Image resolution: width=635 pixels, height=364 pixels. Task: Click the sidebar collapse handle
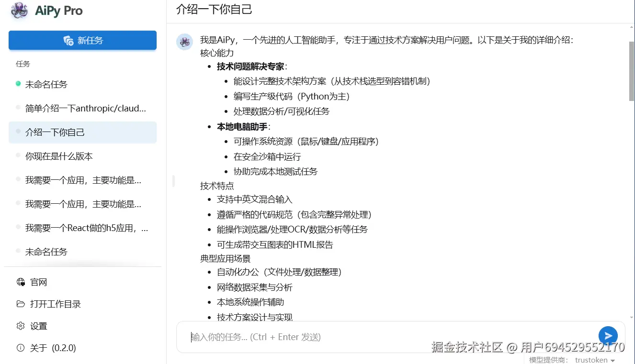click(x=173, y=181)
